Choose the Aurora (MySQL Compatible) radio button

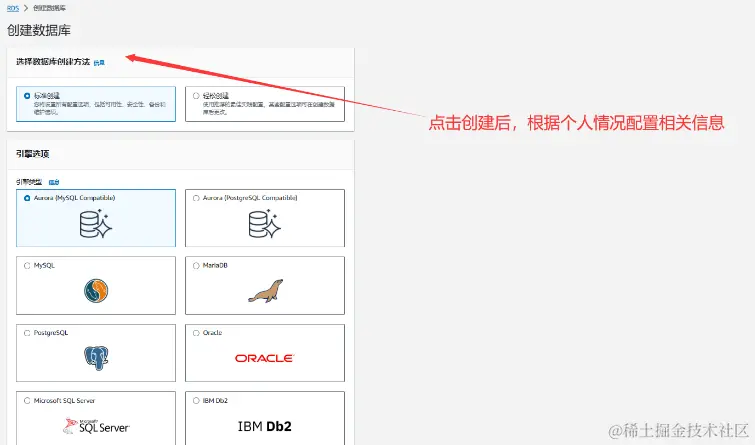click(27, 198)
